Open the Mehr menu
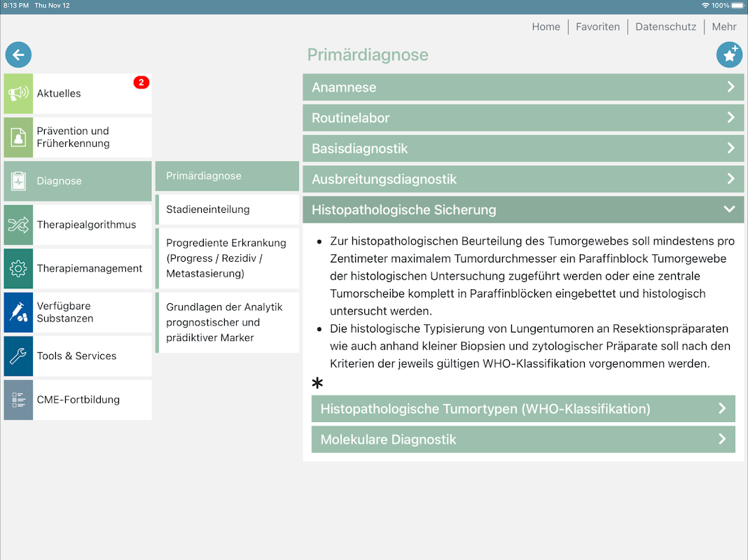Image resolution: width=748 pixels, height=560 pixels. point(724,27)
